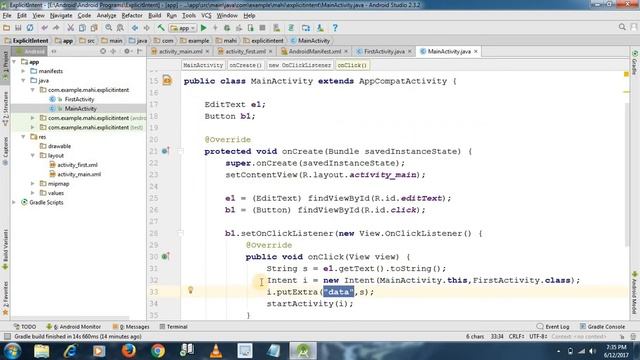Open the Android Monitor tool window
The height and width of the screenshot is (360, 640).
(x=74, y=327)
